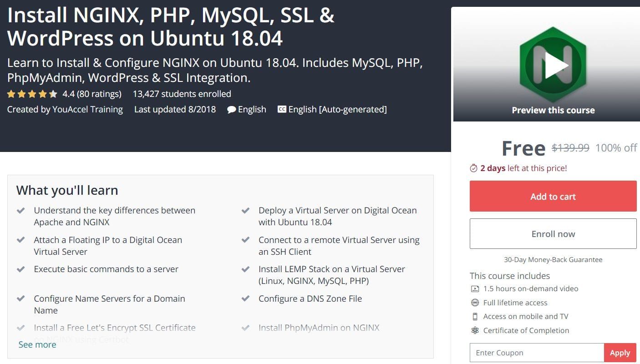Open the 80 ratings link

pos(99,94)
